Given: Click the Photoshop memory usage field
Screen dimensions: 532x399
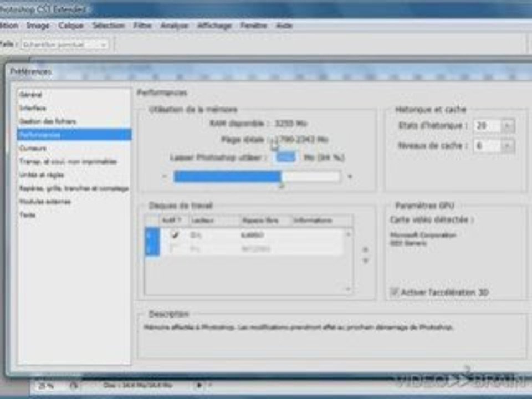Looking at the screenshot, I should [286, 157].
